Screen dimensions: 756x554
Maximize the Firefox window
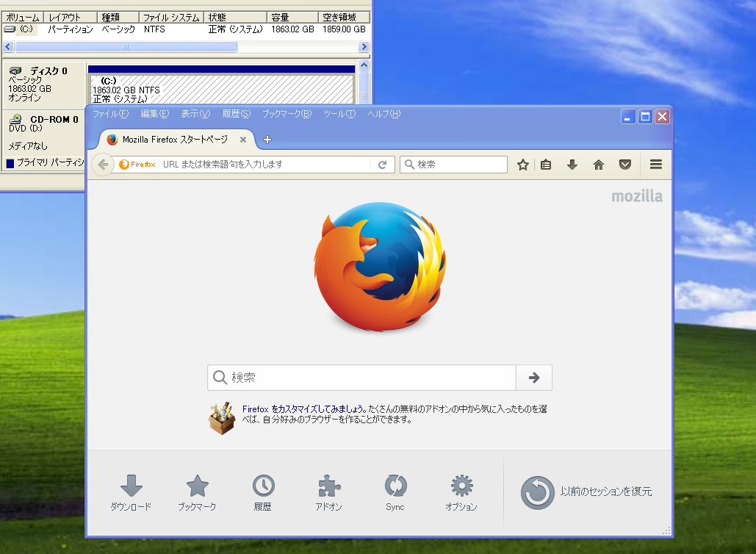click(x=645, y=117)
